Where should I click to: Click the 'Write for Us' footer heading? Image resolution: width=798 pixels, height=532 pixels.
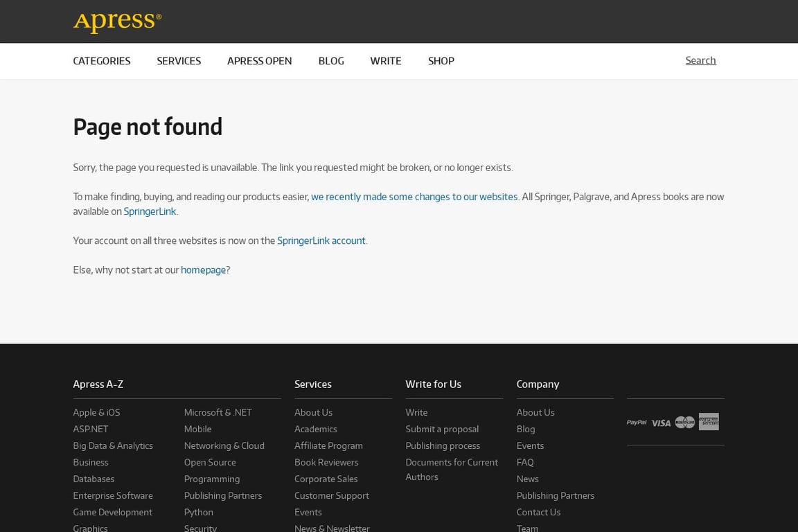point(433,384)
